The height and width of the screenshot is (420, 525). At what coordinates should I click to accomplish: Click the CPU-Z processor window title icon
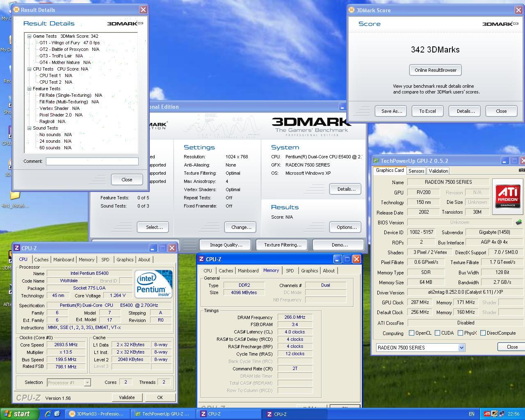tap(17, 248)
